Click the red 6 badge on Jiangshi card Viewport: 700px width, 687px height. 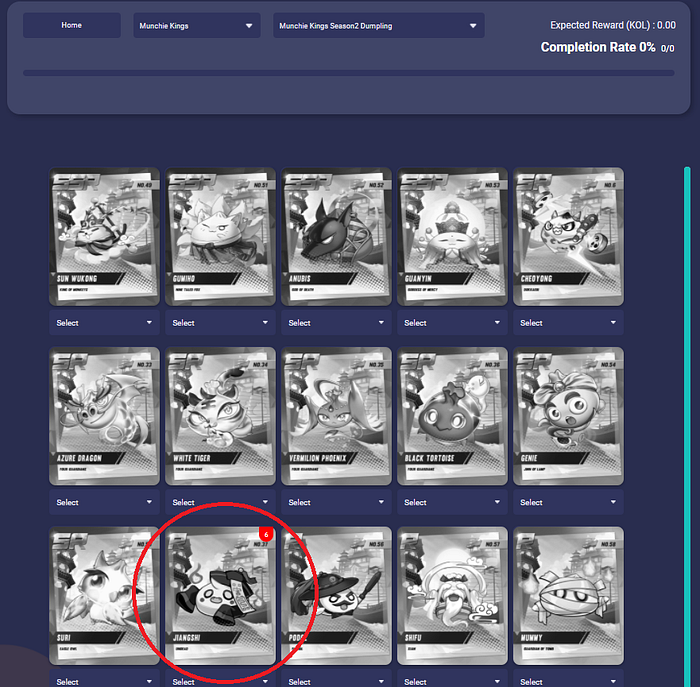(x=266, y=534)
